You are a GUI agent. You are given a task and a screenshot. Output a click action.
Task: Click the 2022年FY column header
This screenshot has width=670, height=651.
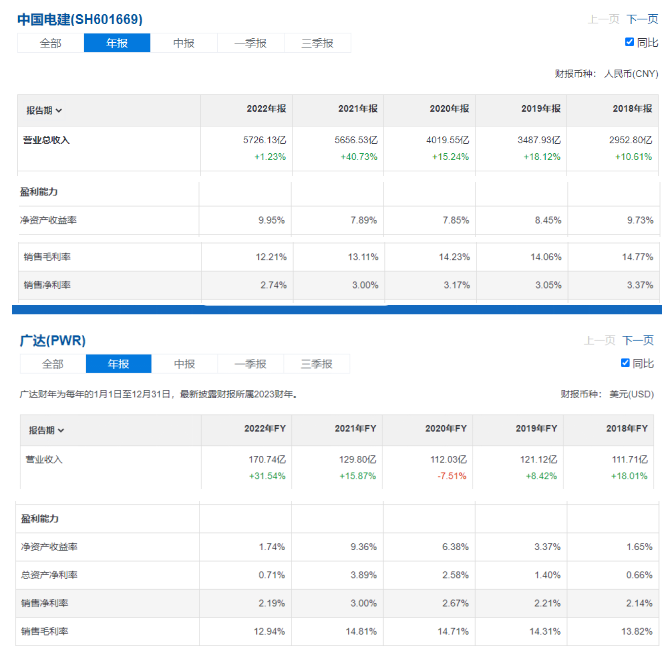pos(265,428)
